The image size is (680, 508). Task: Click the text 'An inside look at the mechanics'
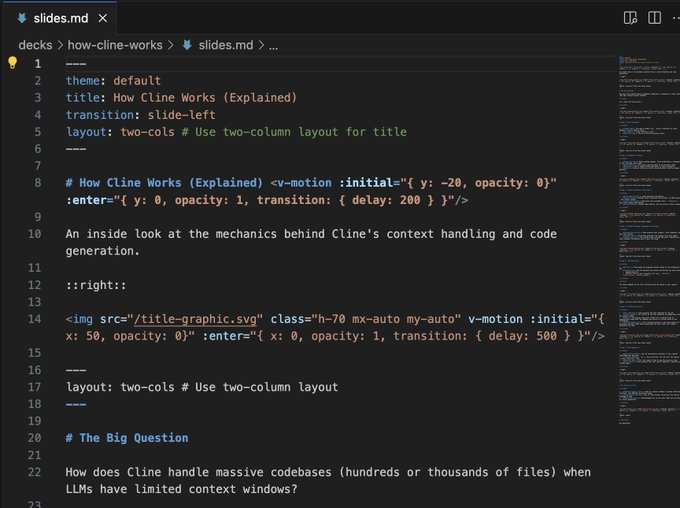coord(171,234)
